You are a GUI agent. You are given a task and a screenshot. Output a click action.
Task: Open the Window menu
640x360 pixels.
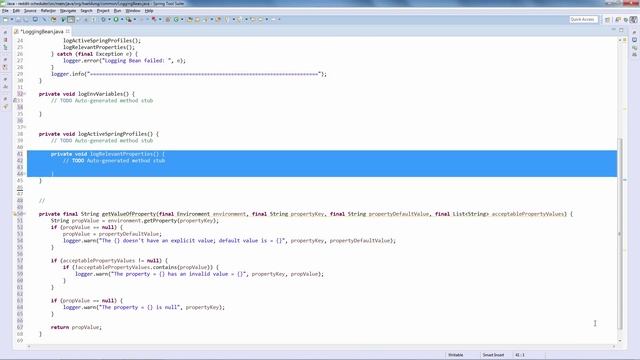[133, 11]
